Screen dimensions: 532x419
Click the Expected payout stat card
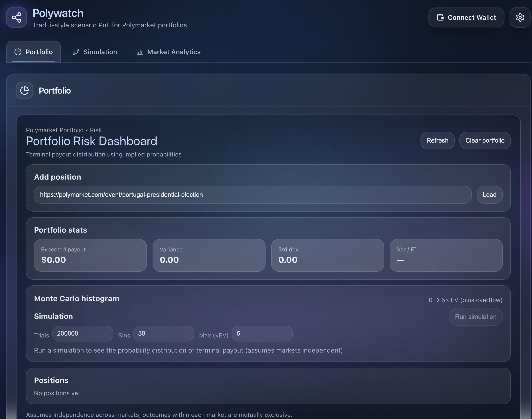pos(90,255)
